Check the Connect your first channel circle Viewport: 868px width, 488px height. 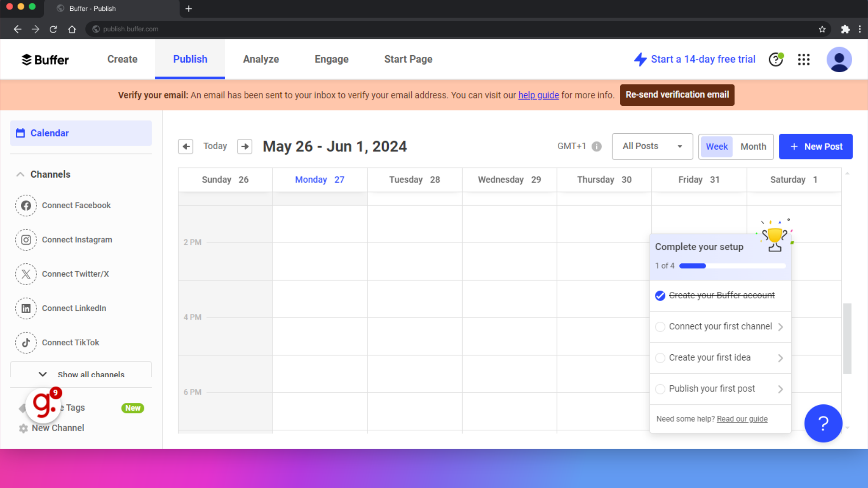click(x=660, y=327)
